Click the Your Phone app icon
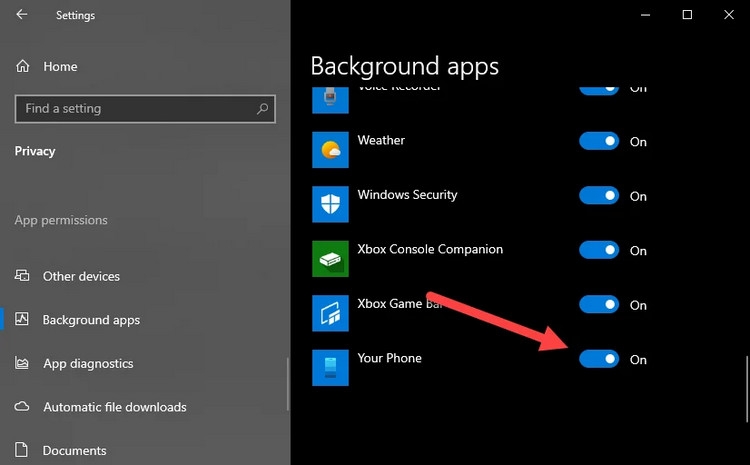Image resolution: width=750 pixels, height=465 pixels. (x=331, y=368)
